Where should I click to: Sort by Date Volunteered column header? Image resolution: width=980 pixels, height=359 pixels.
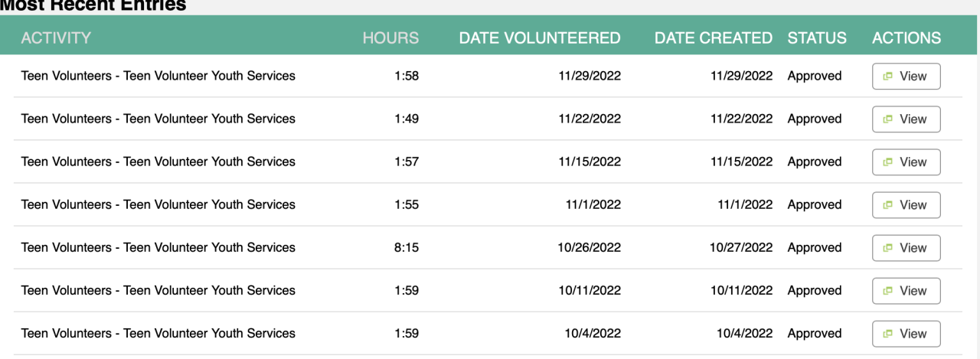coord(540,38)
